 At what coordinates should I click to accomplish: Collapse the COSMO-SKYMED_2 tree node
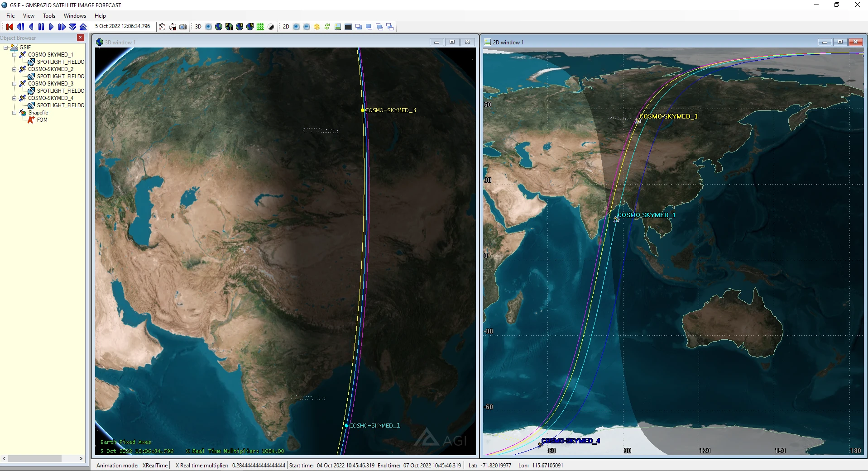click(x=14, y=69)
